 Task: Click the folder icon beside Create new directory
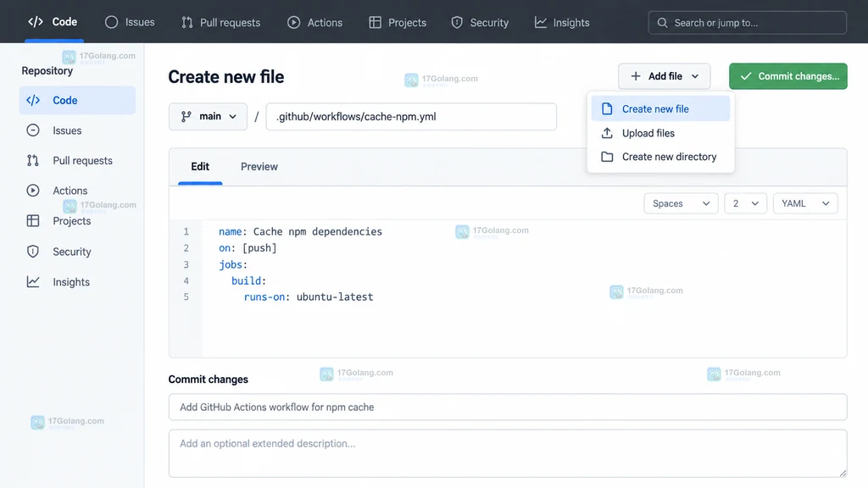tap(607, 157)
